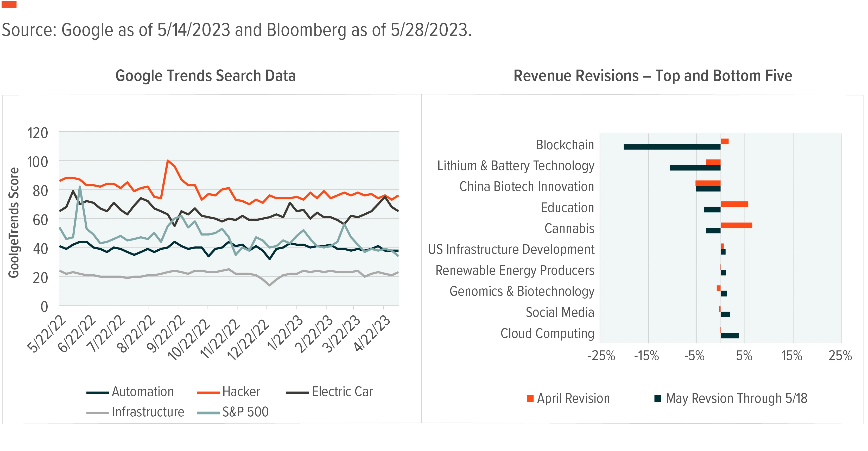Click the China Biotech Innovation label

click(x=527, y=187)
